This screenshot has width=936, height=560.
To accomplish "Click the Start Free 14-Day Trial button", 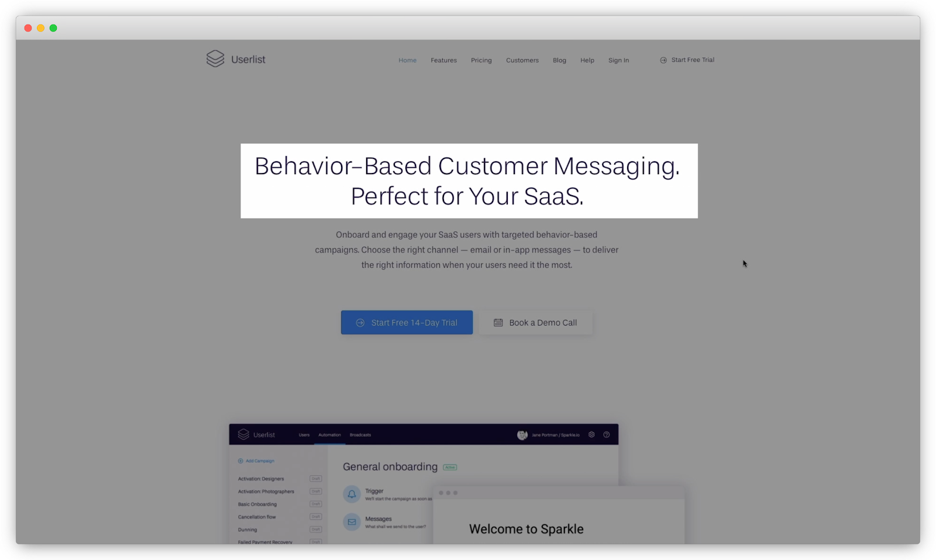I will [407, 322].
